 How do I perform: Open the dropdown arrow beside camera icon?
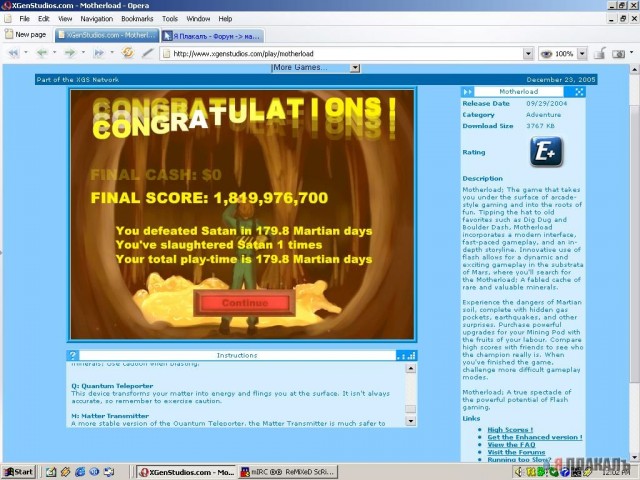[632, 52]
